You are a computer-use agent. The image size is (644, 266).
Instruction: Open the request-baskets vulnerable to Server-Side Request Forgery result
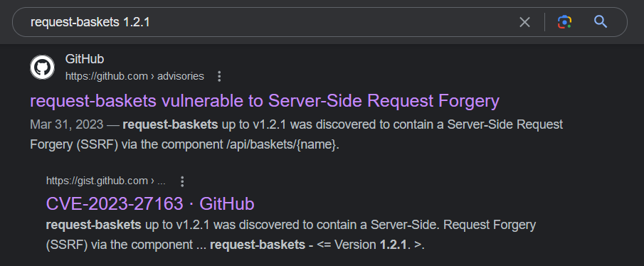(x=265, y=100)
